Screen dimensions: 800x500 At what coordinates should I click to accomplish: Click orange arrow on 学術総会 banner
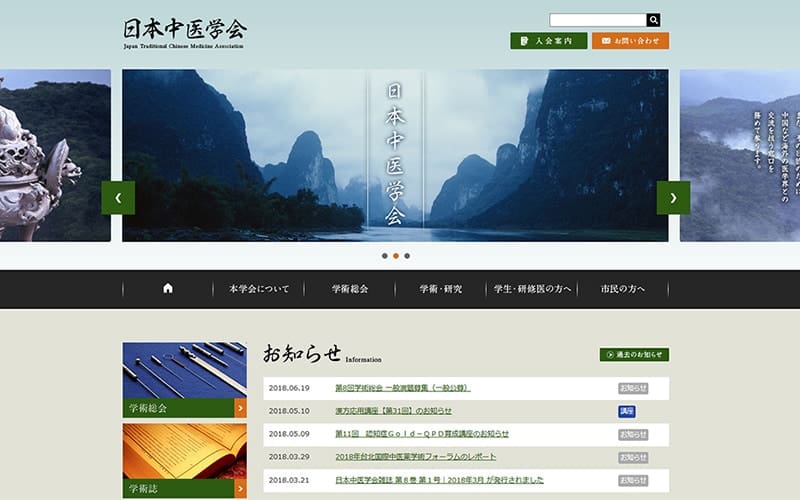(240, 408)
